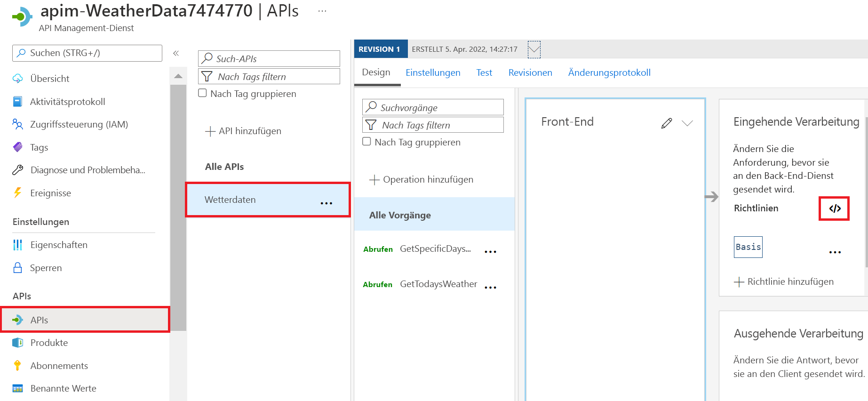Open Übersicht in sidebar
Viewport: 868px width, 401px height.
coord(49,79)
